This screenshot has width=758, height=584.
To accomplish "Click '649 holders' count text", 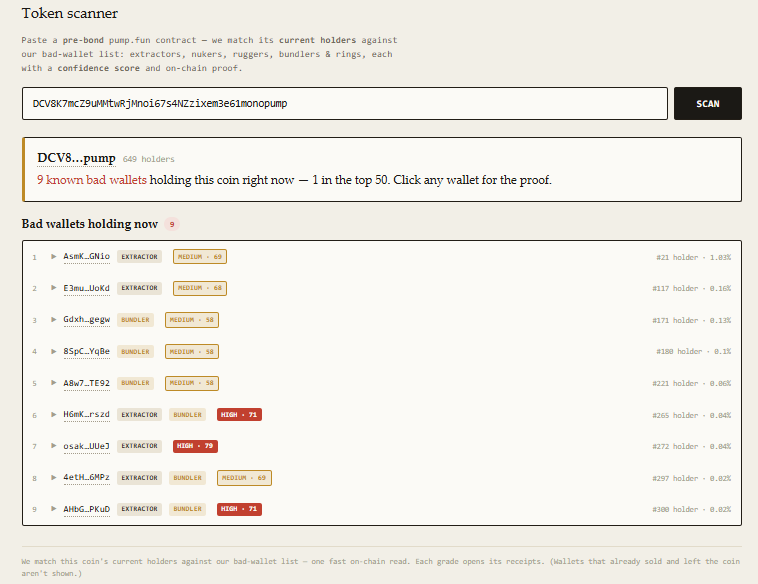I will pos(148,159).
